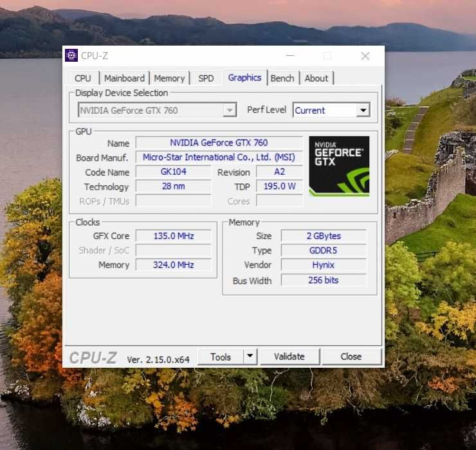The image size is (476, 450).
Task: Click the empty Shader / SoC field
Action: coord(173,250)
